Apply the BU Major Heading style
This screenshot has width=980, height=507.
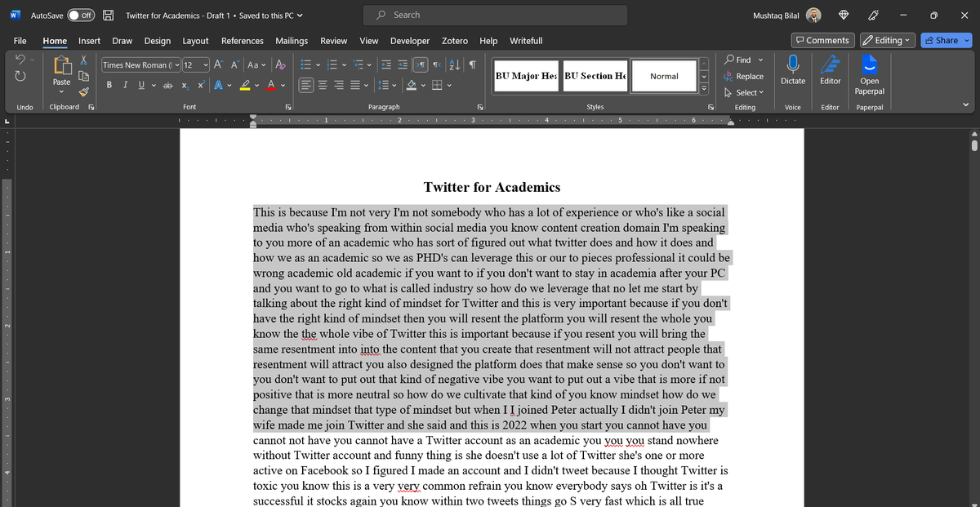527,76
